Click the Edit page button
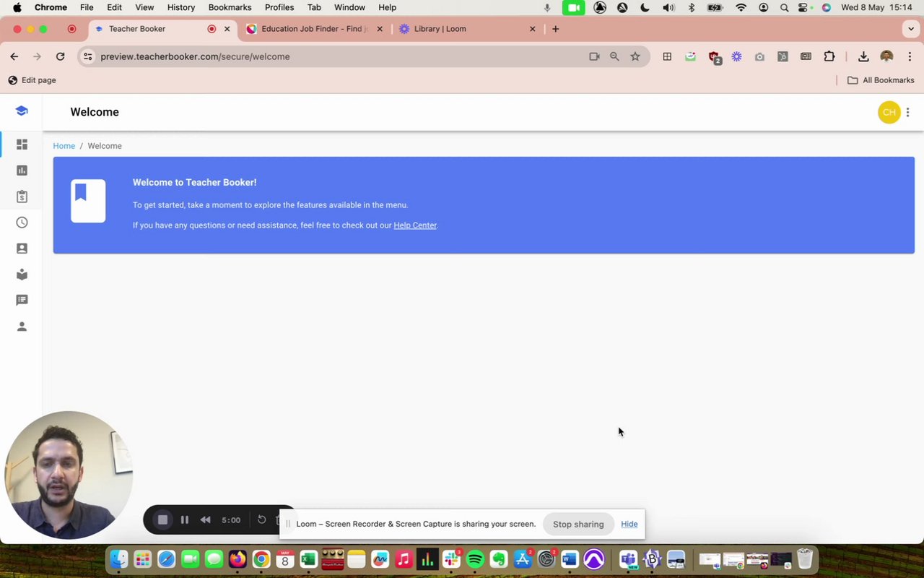This screenshot has width=924, height=578. pos(32,80)
